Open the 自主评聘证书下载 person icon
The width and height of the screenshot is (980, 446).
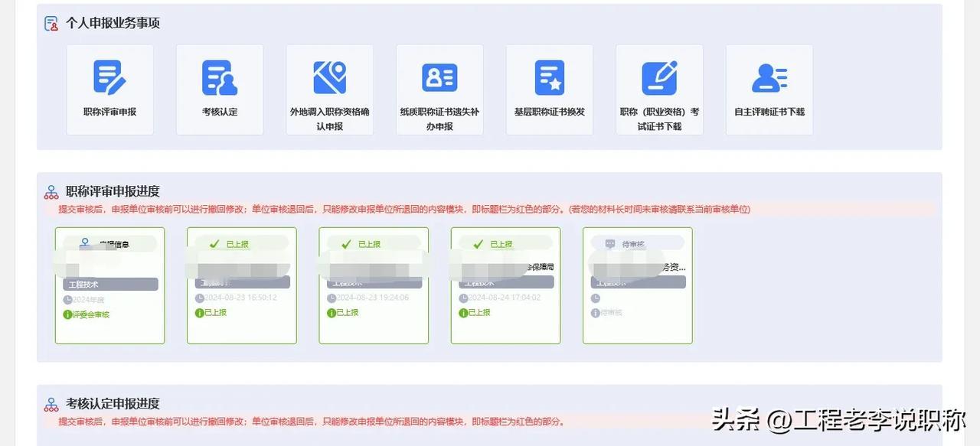pyautogui.click(x=769, y=77)
